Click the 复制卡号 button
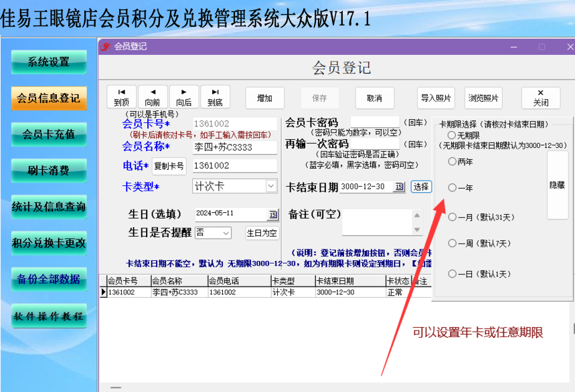 pyautogui.click(x=169, y=167)
